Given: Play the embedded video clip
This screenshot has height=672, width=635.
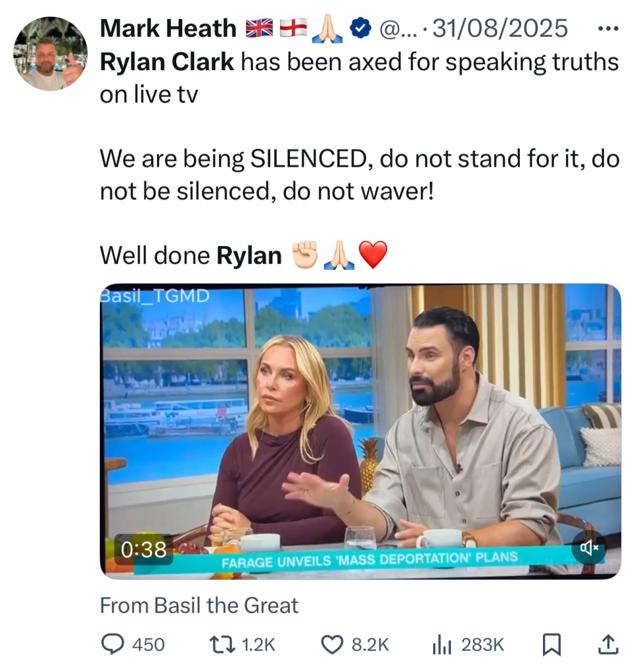Looking at the screenshot, I should [360, 431].
